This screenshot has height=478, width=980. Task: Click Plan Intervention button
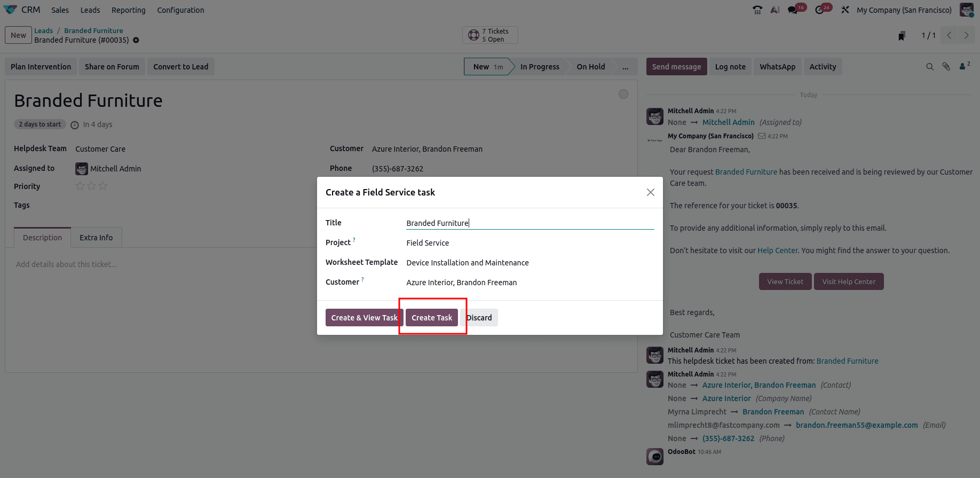tap(41, 67)
